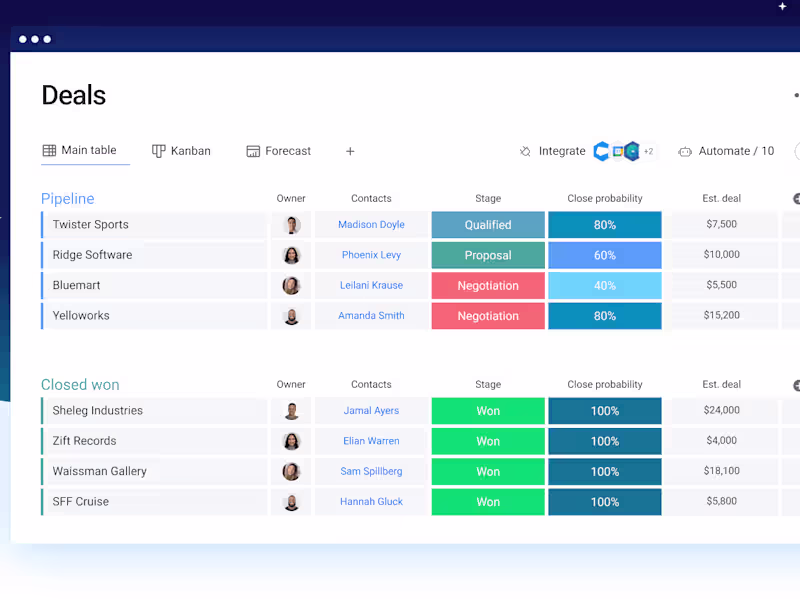Viewport: 800px width, 600px height.
Task: Show the +2 more integrations badge
Action: click(x=648, y=152)
